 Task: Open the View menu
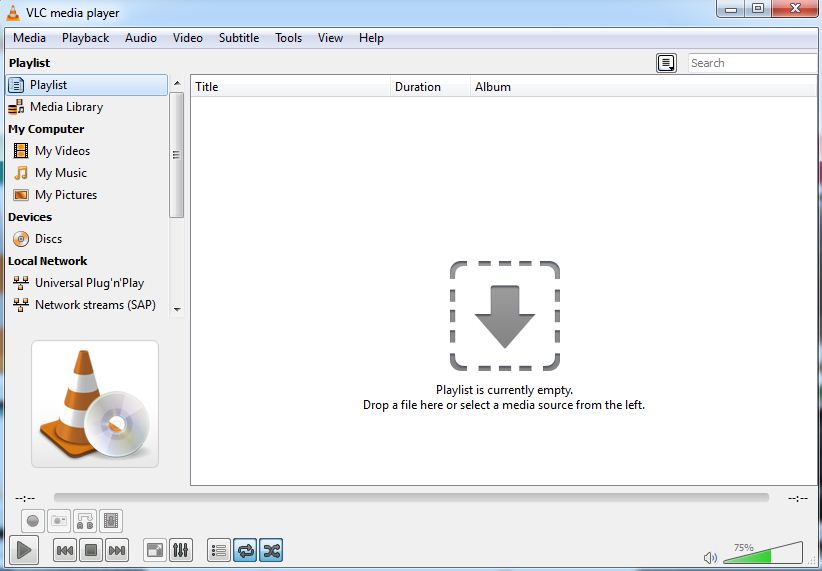(x=330, y=38)
